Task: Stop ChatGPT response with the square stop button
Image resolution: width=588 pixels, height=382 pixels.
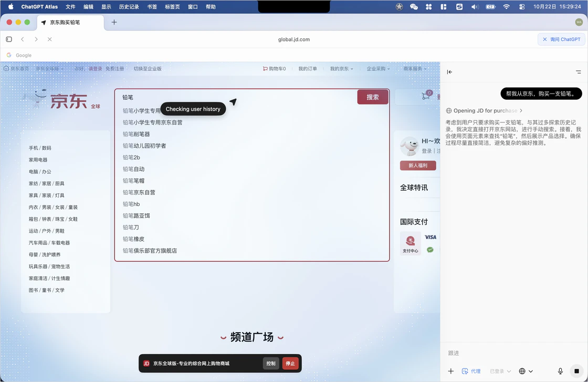Action: pyautogui.click(x=576, y=371)
